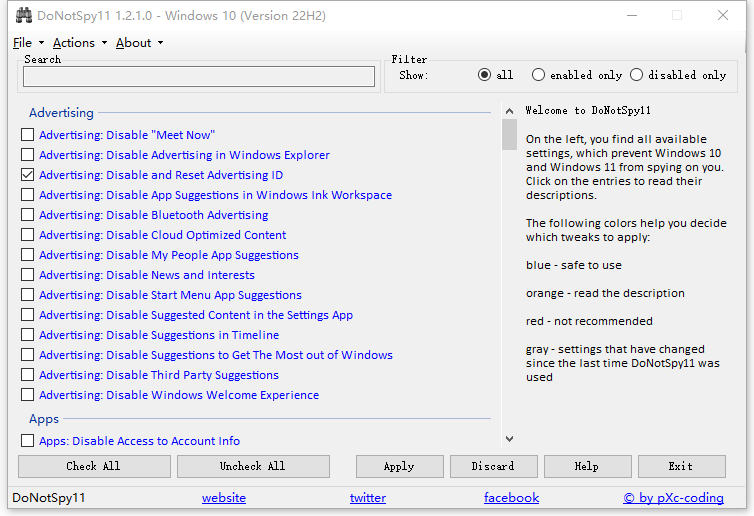Open the Actions menu
Screen dimensions: 754x516
click(79, 43)
